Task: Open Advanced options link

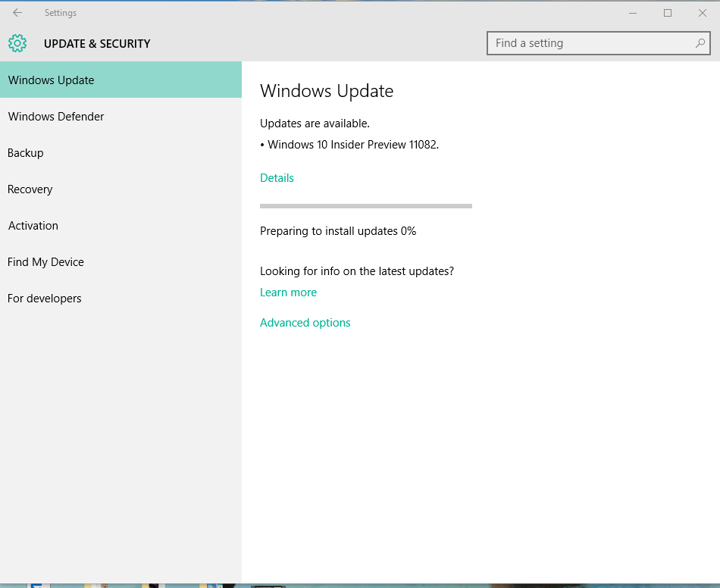Action: pyautogui.click(x=305, y=323)
